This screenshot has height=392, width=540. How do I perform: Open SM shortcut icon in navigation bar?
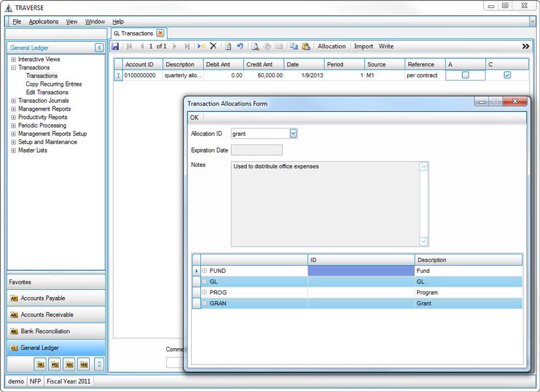click(84, 364)
